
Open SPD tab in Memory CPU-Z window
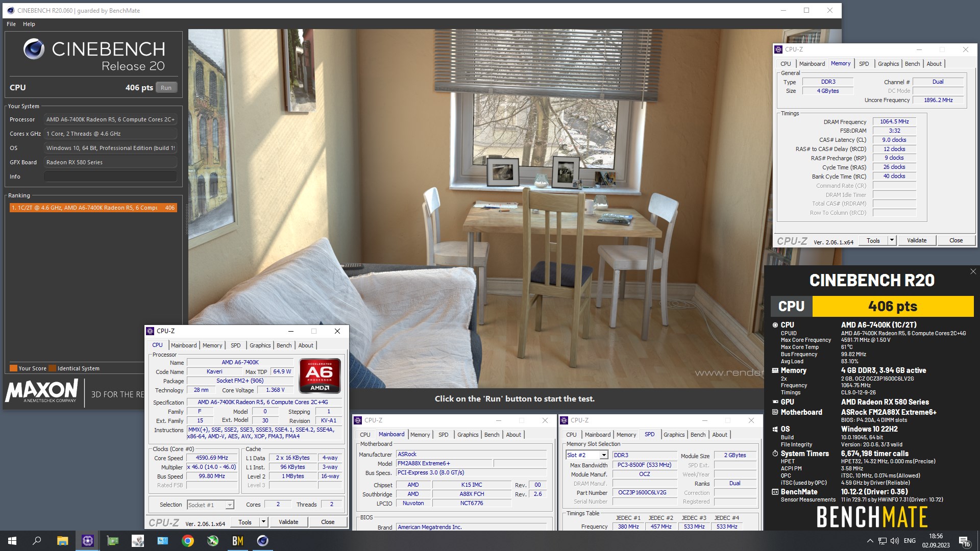(864, 64)
